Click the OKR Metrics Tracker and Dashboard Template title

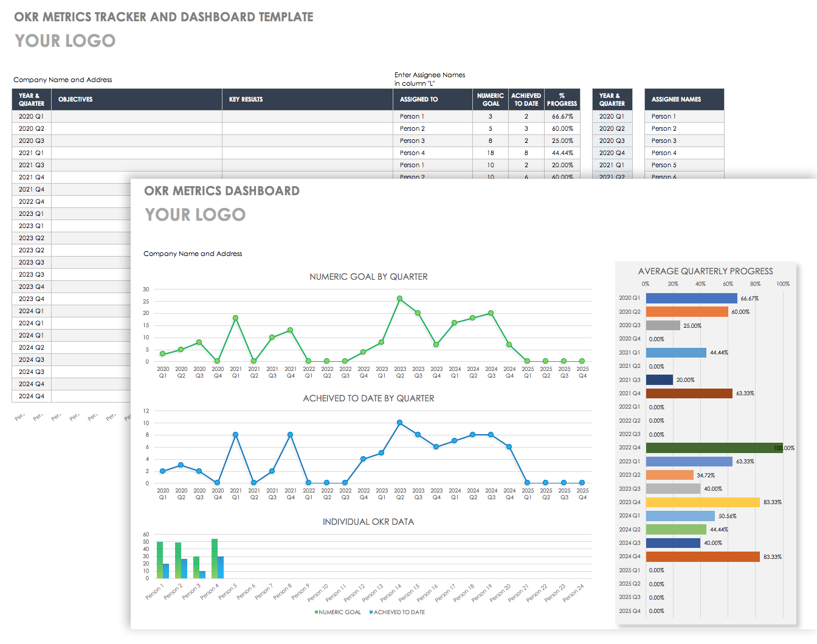[x=164, y=17]
